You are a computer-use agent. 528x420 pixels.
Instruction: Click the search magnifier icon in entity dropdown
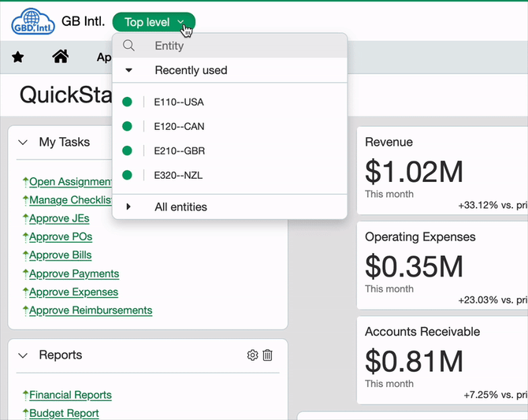128,46
